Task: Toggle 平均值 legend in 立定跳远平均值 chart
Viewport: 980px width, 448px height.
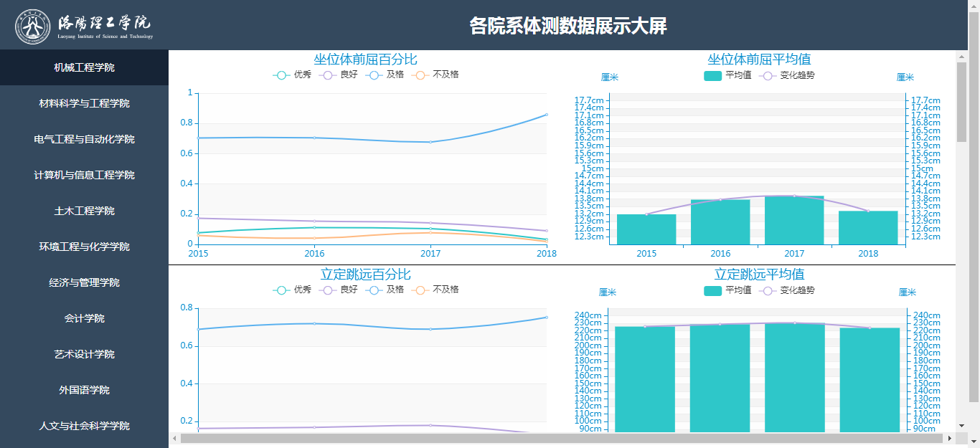Action: (x=727, y=290)
